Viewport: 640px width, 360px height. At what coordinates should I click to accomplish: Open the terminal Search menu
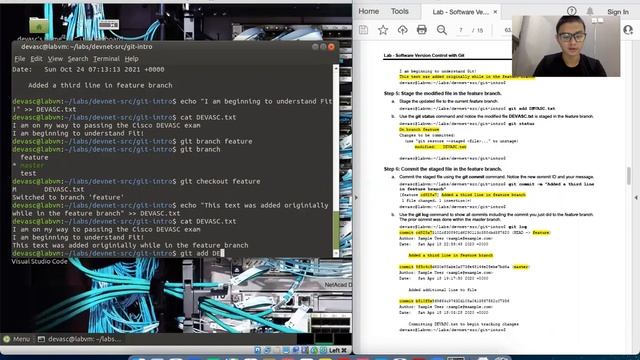pyautogui.click(x=78, y=59)
